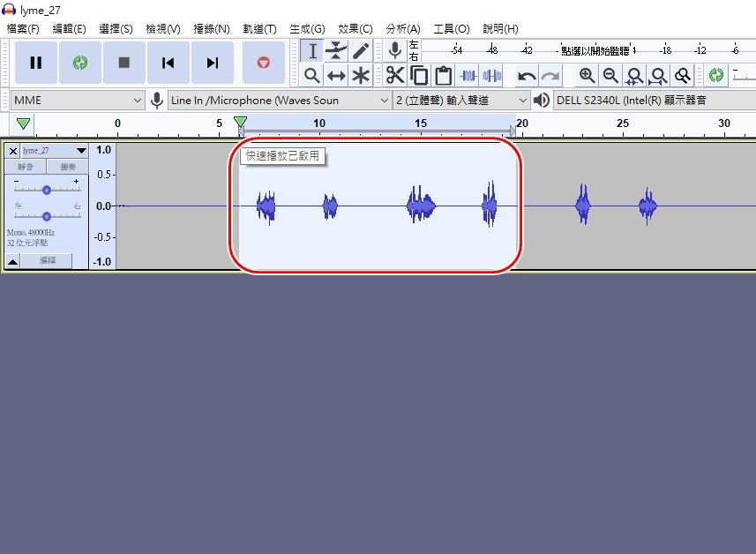Select the Selection (I-beam) tool

(312, 51)
